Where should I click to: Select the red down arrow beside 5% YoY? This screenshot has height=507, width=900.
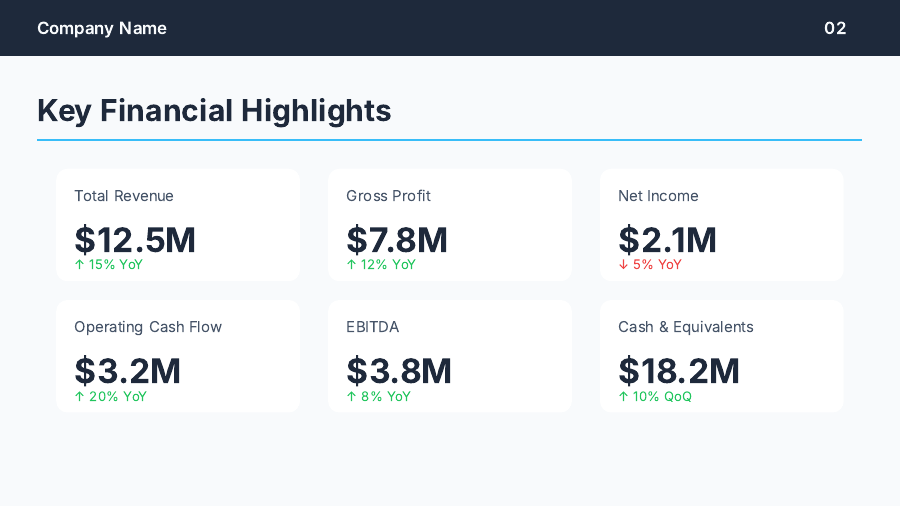[x=623, y=265]
